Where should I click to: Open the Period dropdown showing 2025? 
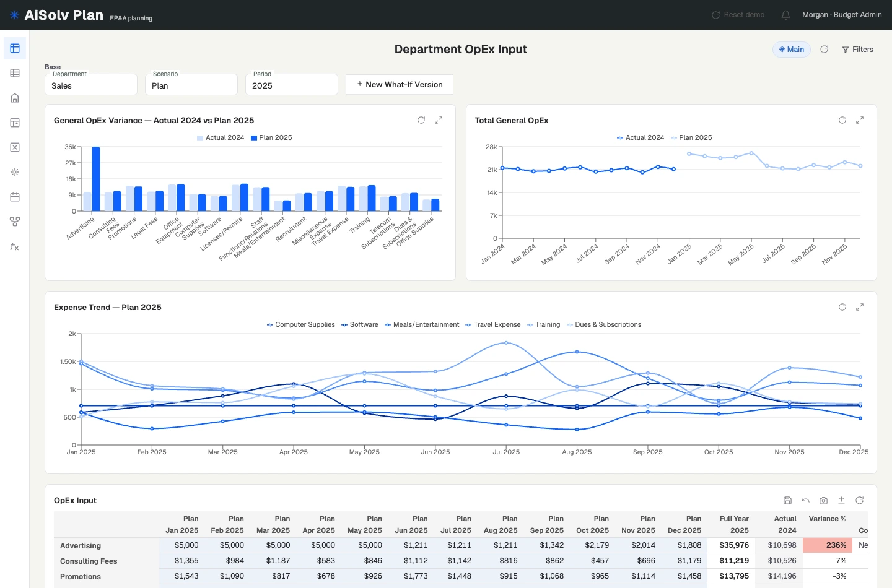point(292,85)
